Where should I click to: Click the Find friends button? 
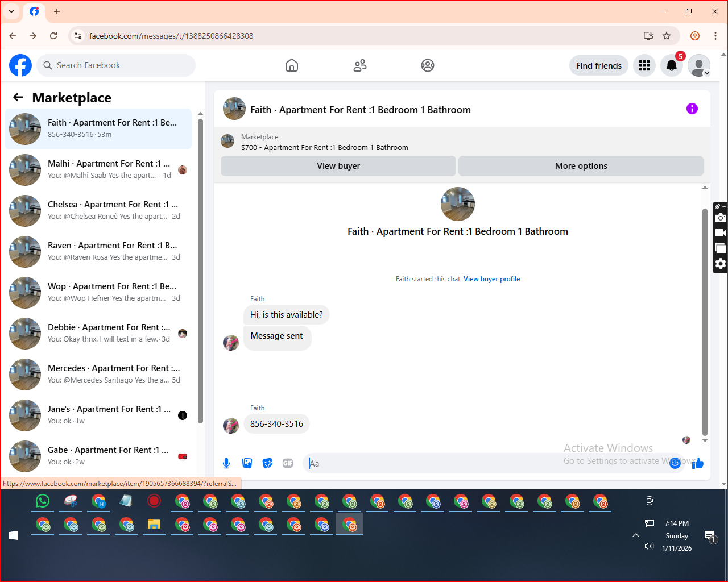click(x=599, y=65)
